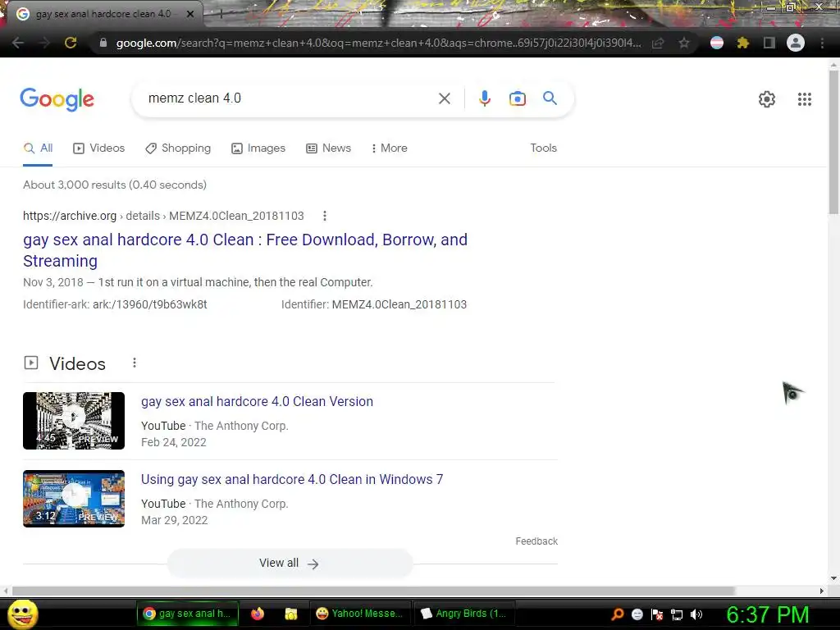This screenshot has height=630, width=840.
Task: Switch to the Images tab
Action: point(258,148)
